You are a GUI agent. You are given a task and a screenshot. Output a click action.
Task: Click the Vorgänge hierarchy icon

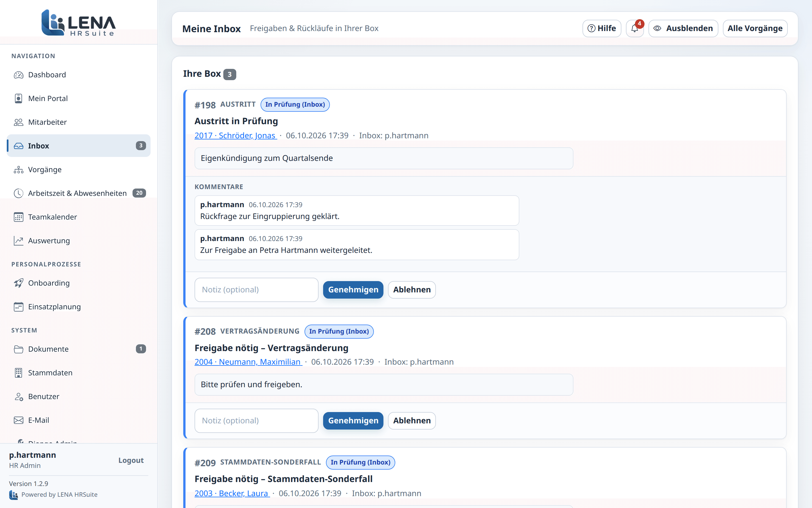pyautogui.click(x=18, y=170)
